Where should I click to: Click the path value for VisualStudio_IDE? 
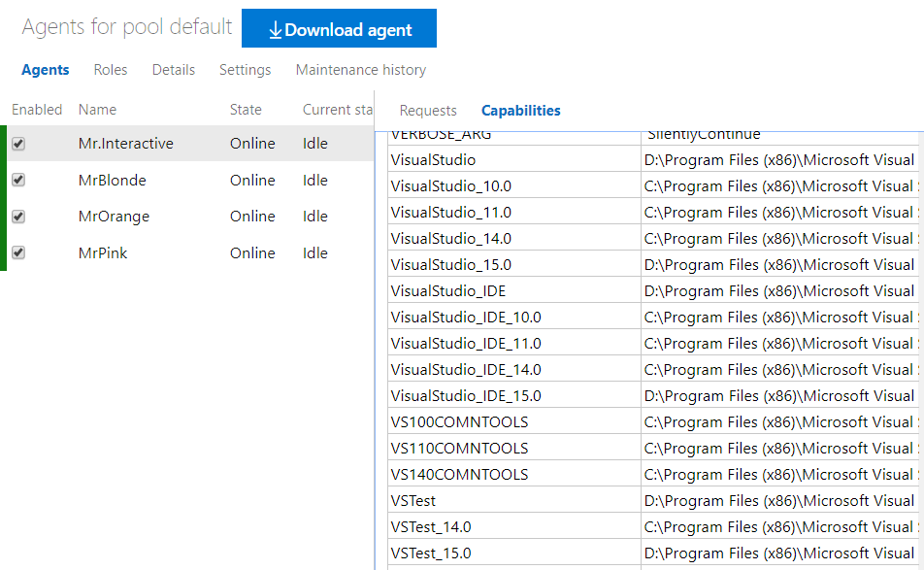coord(779,291)
